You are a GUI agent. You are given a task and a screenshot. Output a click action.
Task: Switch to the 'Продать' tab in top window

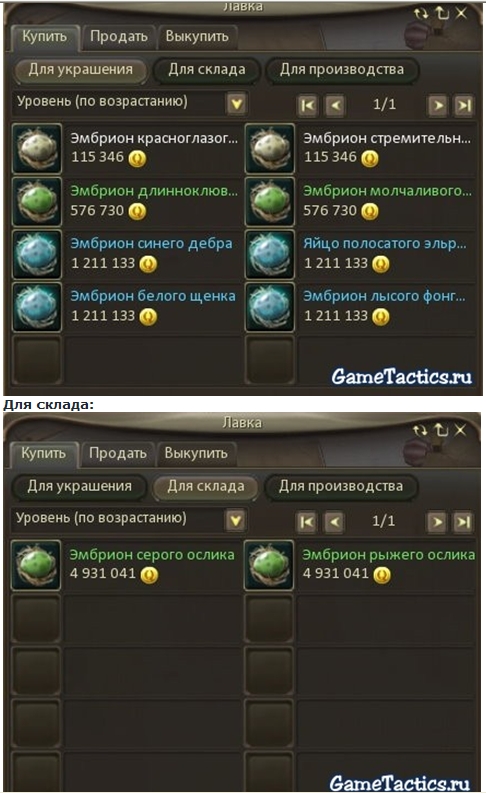[x=119, y=37]
